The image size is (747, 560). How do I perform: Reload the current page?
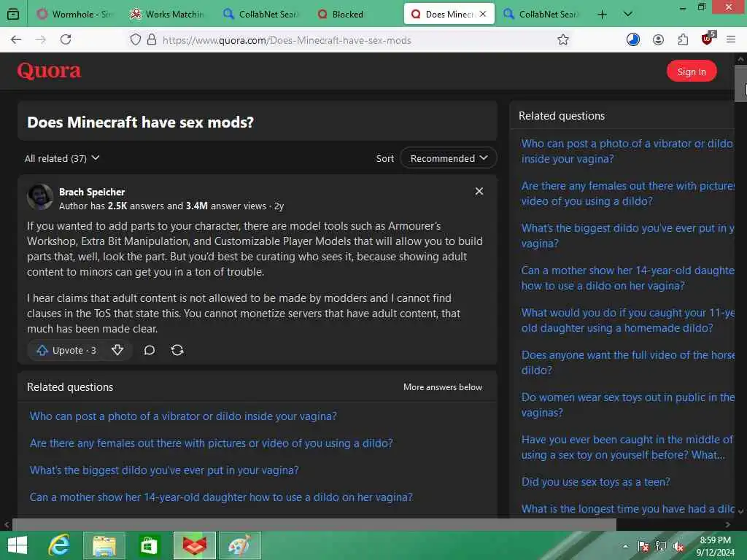(66, 39)
